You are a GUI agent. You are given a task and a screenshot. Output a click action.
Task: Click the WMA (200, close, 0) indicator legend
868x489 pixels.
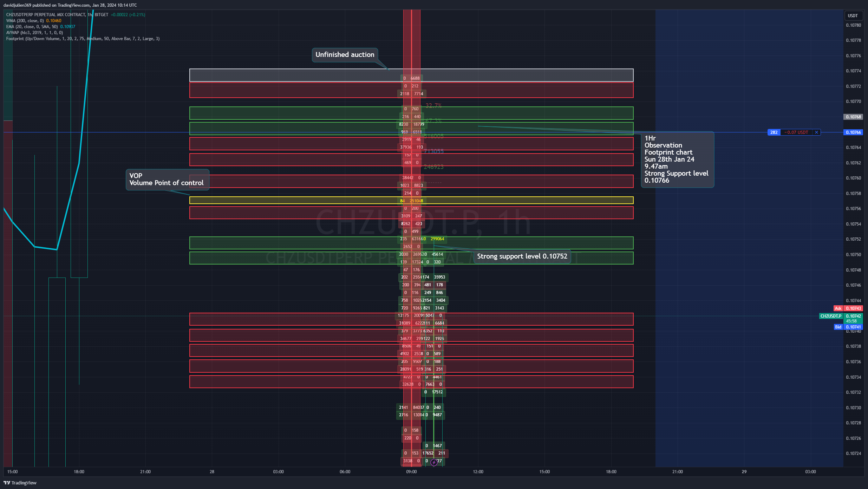pos(25,21)
